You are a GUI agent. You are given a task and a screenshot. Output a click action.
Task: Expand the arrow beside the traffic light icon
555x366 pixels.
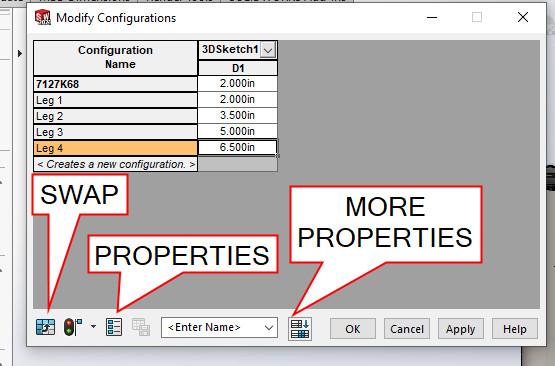coord(93,326)
